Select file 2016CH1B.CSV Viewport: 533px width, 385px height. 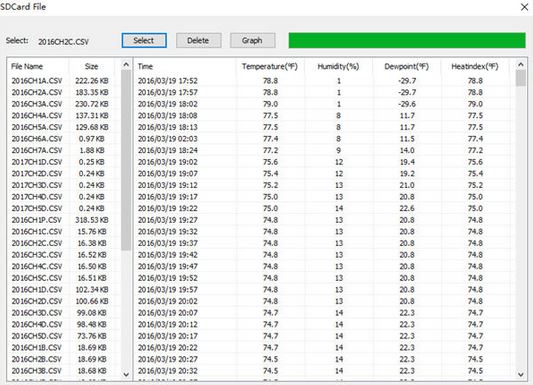[x=37, y=348]
